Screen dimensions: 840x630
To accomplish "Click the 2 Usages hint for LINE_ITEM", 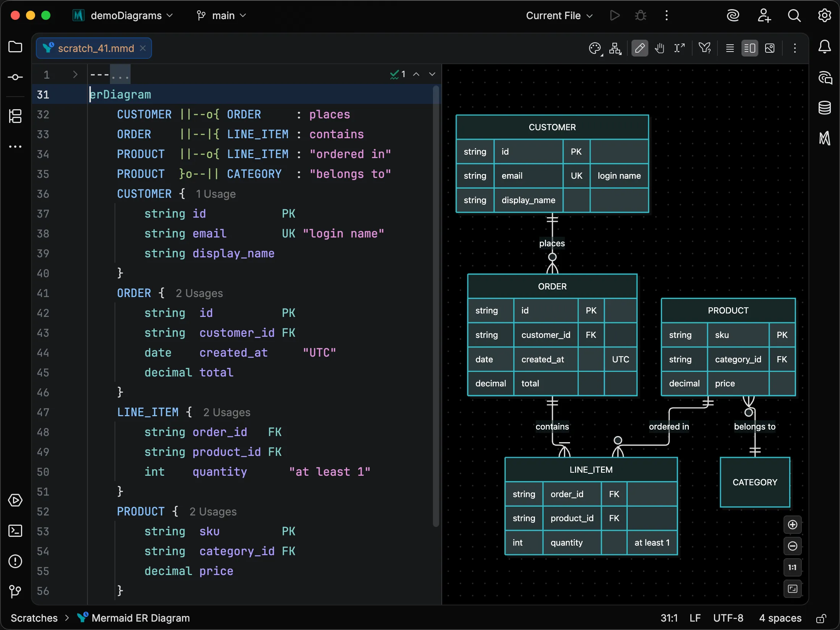I will (x=227, y=412).
